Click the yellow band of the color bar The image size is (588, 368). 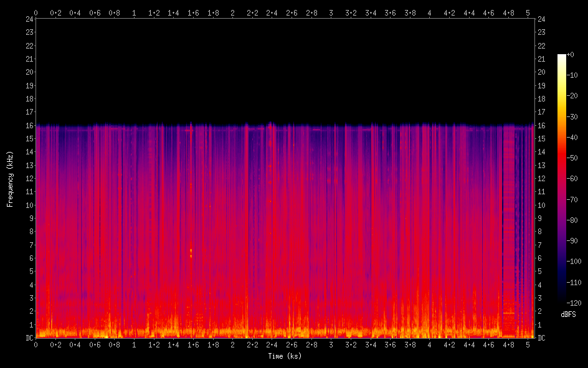[x=562, y=100]
